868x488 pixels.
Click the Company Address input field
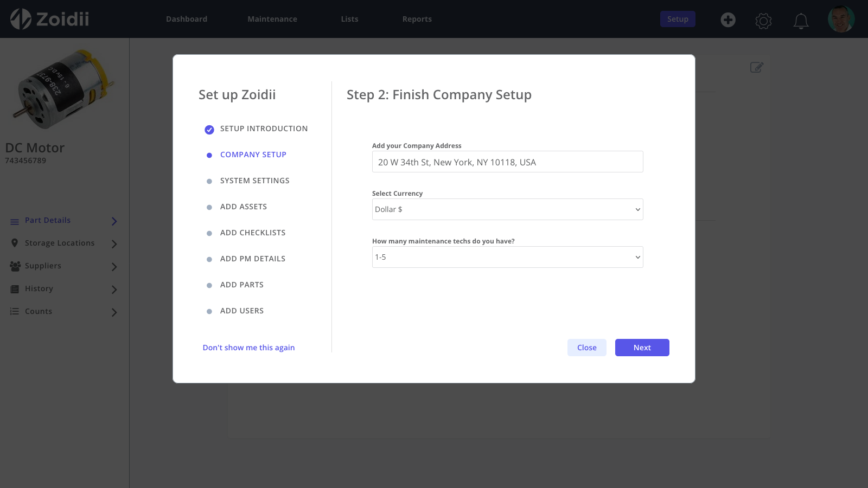click(x=508, y=162)
